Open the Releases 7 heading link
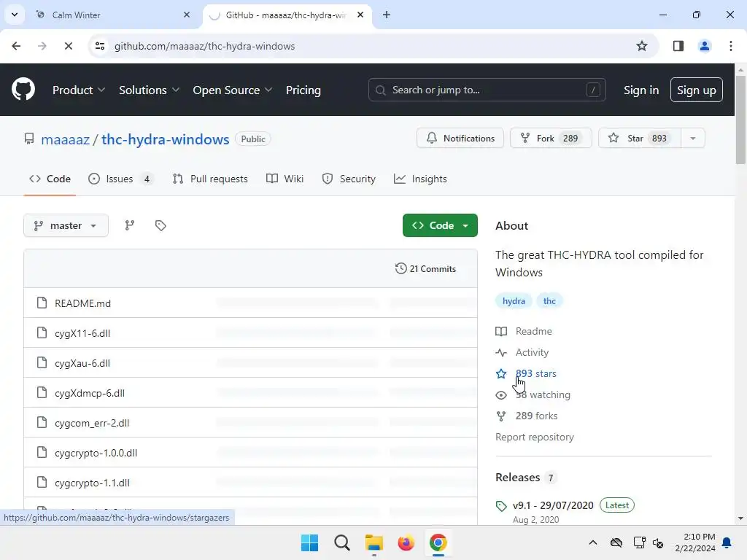The width and height of the screenshot is (747, 560). (525, 477)
